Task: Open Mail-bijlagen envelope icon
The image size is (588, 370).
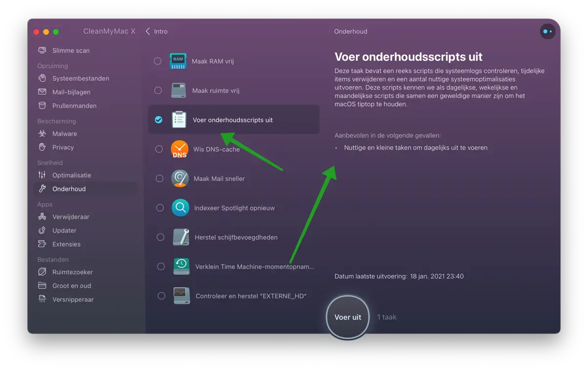Action: [43, 92]
